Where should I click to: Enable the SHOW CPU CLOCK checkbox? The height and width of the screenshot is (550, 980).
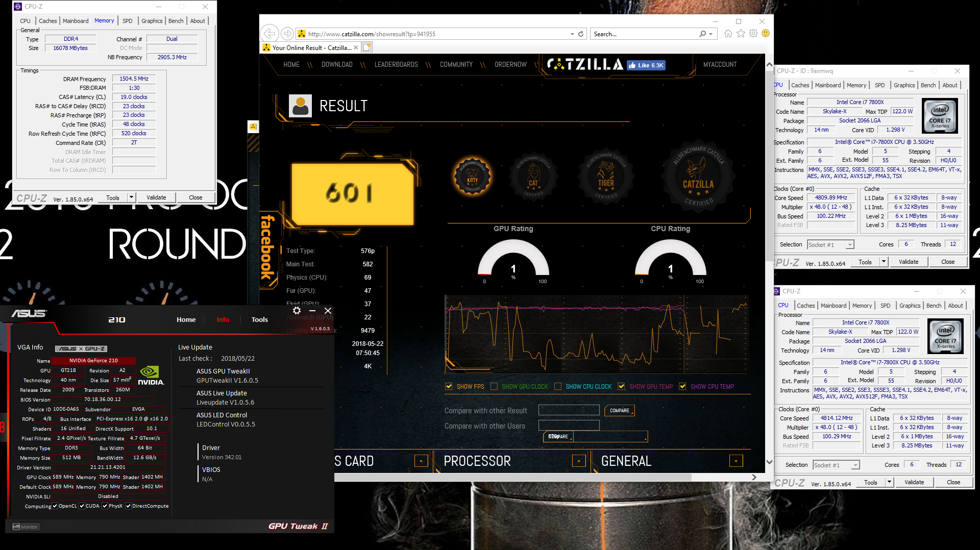[x=558, y=386]
